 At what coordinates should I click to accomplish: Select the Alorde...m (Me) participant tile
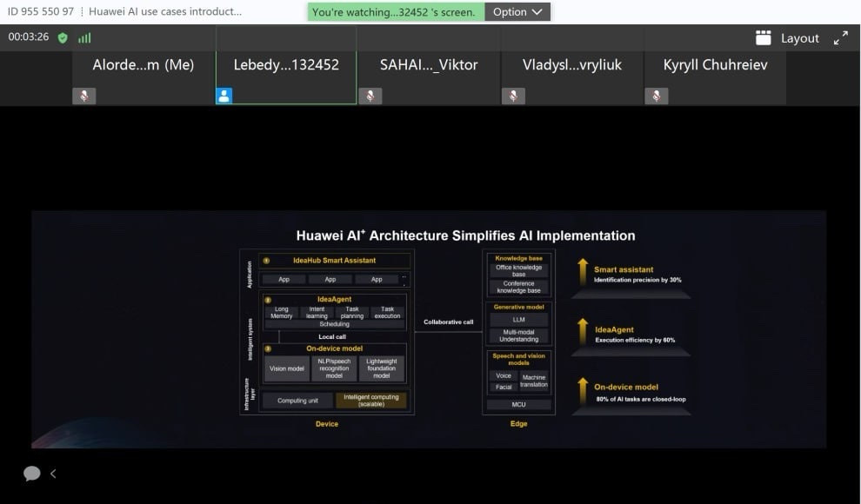[x=143, y=77]
